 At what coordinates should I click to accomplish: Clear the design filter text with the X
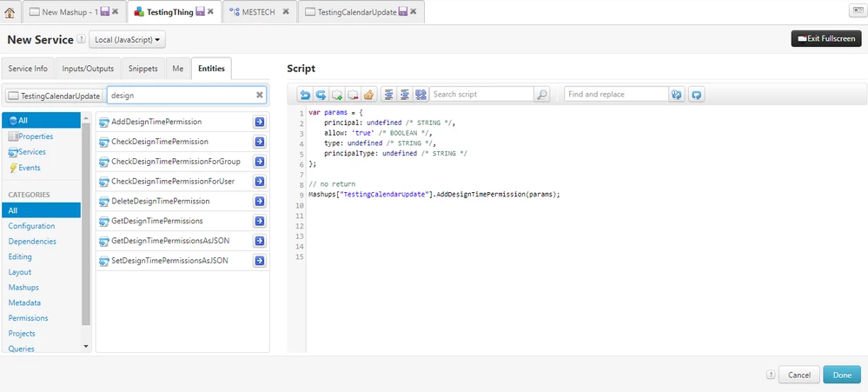[x=259, y=96]
